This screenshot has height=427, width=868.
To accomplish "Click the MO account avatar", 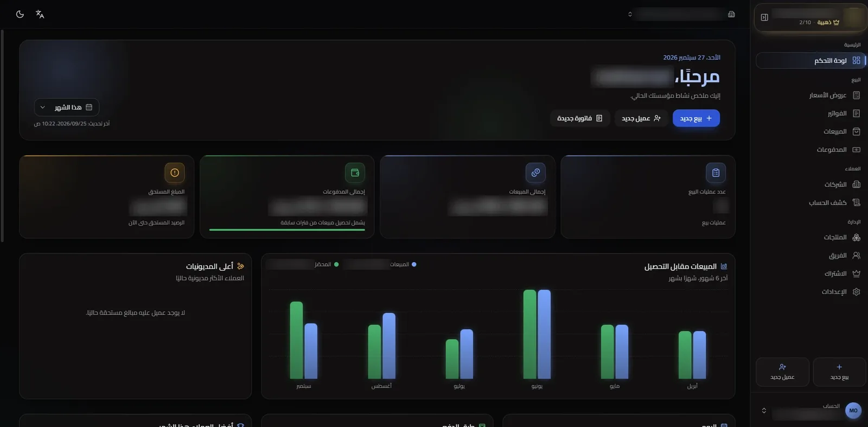I will [x=853, y=411].
